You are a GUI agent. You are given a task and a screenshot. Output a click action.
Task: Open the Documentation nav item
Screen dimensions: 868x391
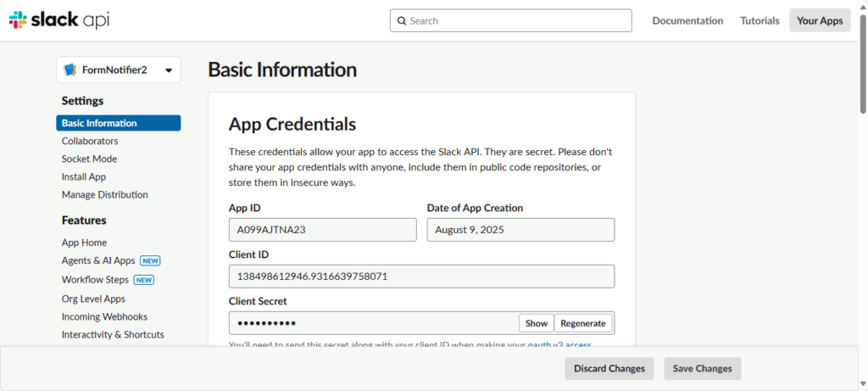click(687, 20)
